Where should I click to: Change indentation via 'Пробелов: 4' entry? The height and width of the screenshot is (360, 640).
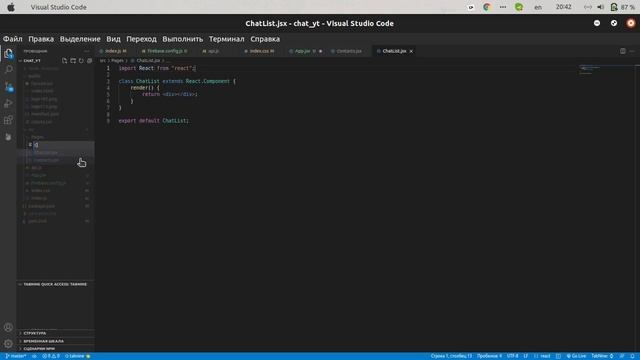(x=489, y=356)
